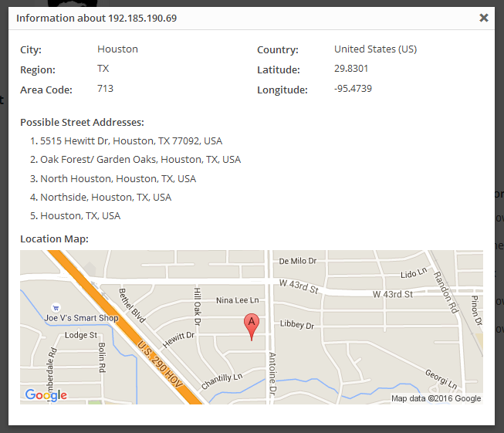This screenshot has height=433, width=504.
Task: Click the Longitude value -95.4739
Action: pos(353,89)
